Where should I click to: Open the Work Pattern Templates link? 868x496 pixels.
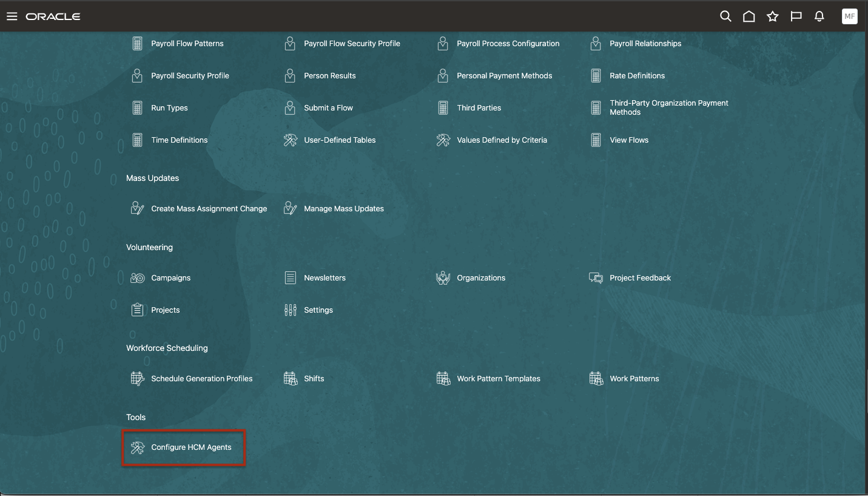(x=499, y=379)
